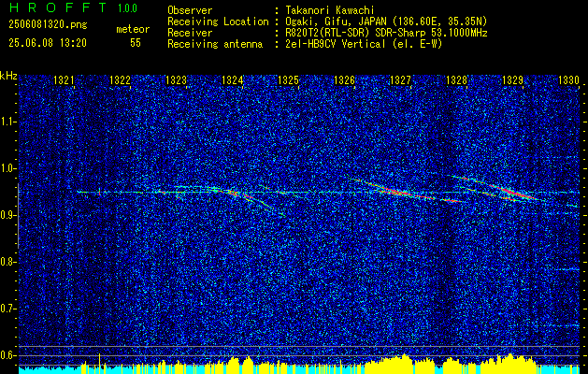The width and height of the screenshot is (588, 374).
Task: Click the 1321 time marker
Action: click(64, 80)
